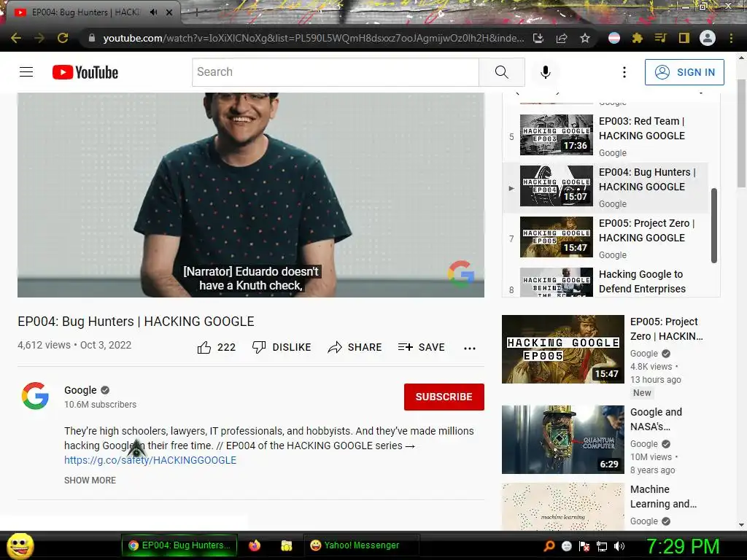Open the smiley start menu button
The image size is (747, 560).
pos(20,545)
